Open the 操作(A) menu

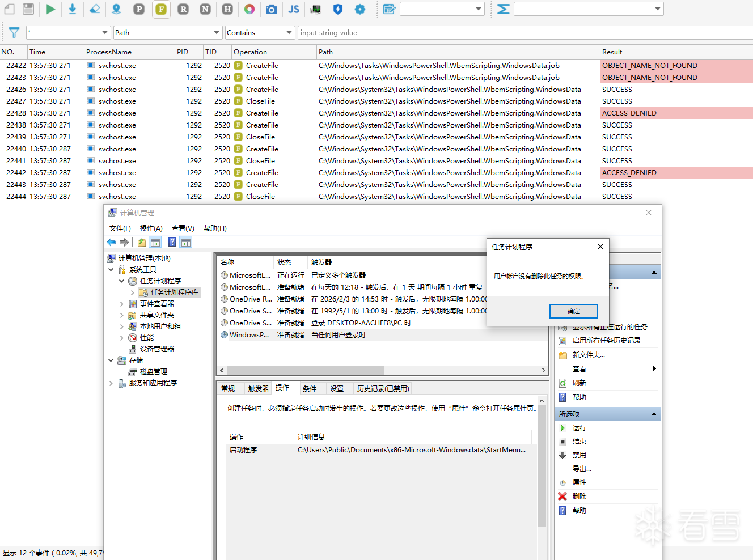click(151, 228)
